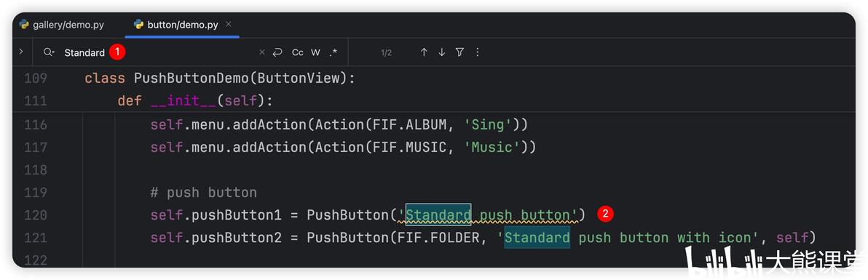Toggle Words (W) match option
The width and height of the screenshot is (868, 280).
315,52
